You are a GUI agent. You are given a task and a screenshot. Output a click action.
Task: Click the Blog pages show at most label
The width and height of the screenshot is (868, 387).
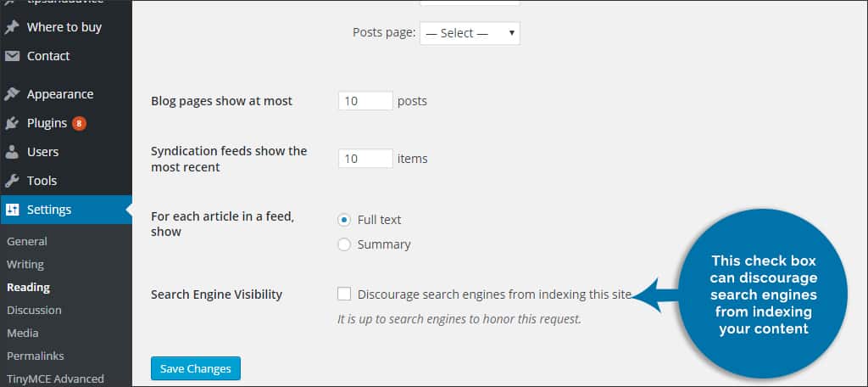tap(221, 102)
